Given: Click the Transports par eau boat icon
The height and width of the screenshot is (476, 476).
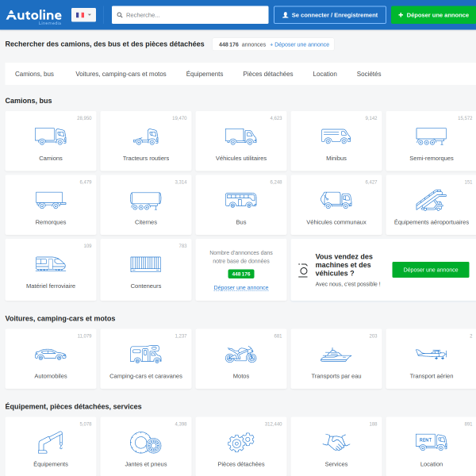Looking at the screenshot, I should (x=336, y=355).
